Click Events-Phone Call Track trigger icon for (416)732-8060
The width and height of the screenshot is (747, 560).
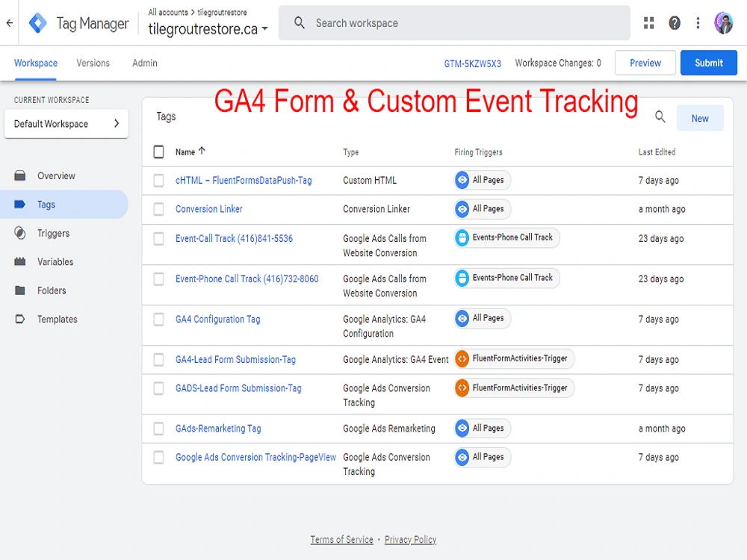tap(462, 278)
